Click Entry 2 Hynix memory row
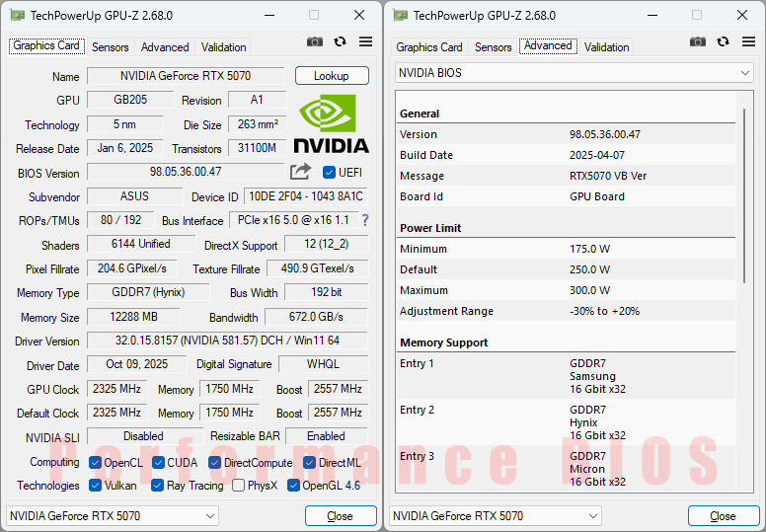The image size is (766, 532). coord(567,422)
